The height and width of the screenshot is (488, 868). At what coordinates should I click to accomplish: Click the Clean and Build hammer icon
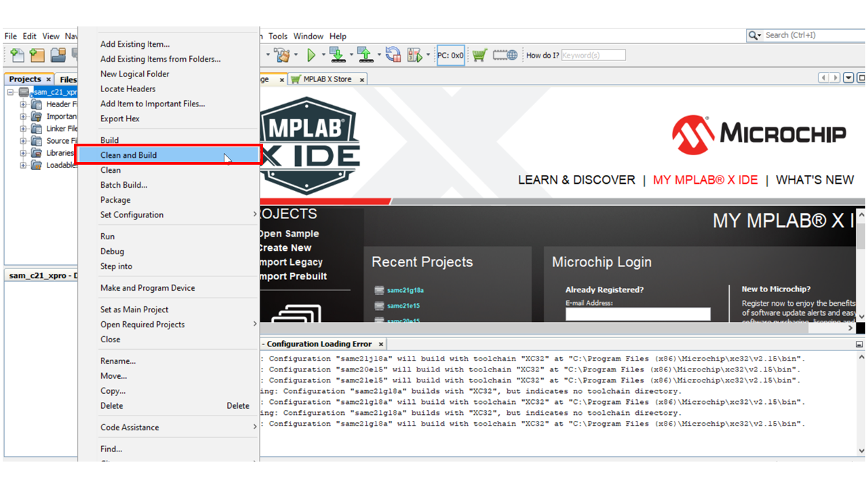tap(283, 56)
